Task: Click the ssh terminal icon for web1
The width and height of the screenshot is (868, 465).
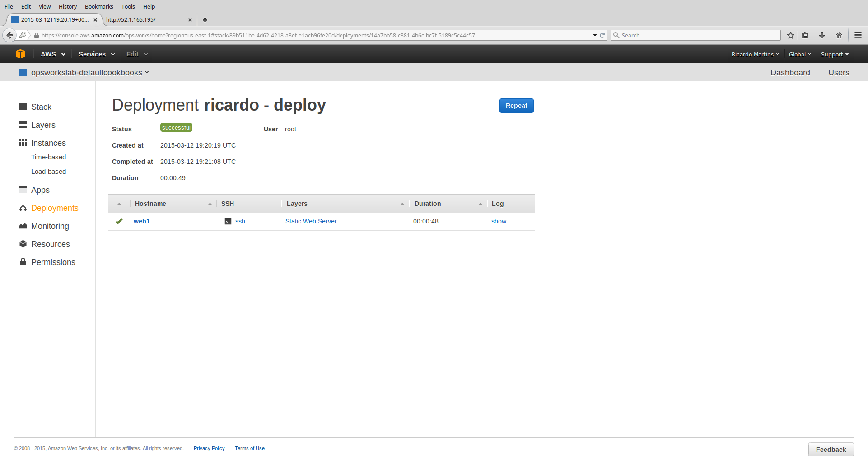Action: pos(228,221)
